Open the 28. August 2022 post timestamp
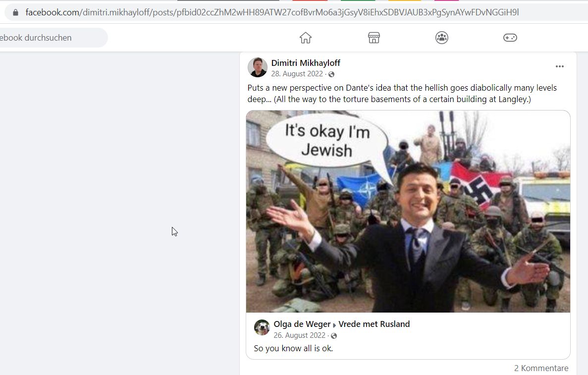 click(297, 74)
